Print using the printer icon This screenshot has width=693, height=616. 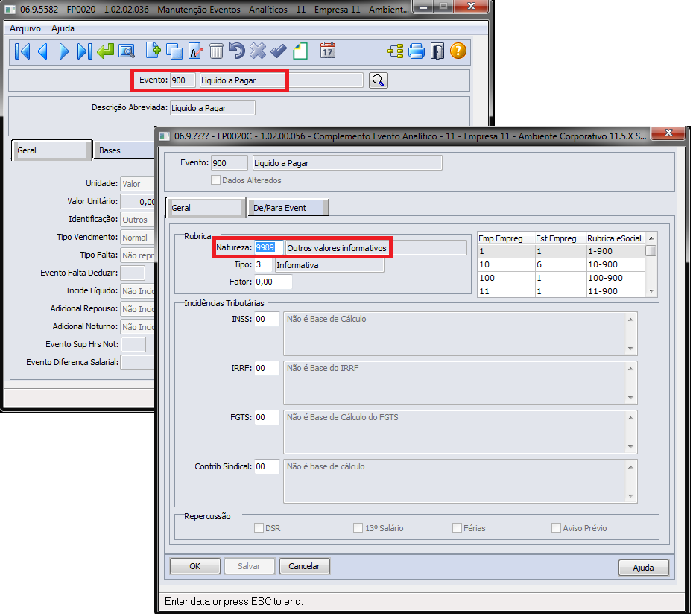click(417, 51)
